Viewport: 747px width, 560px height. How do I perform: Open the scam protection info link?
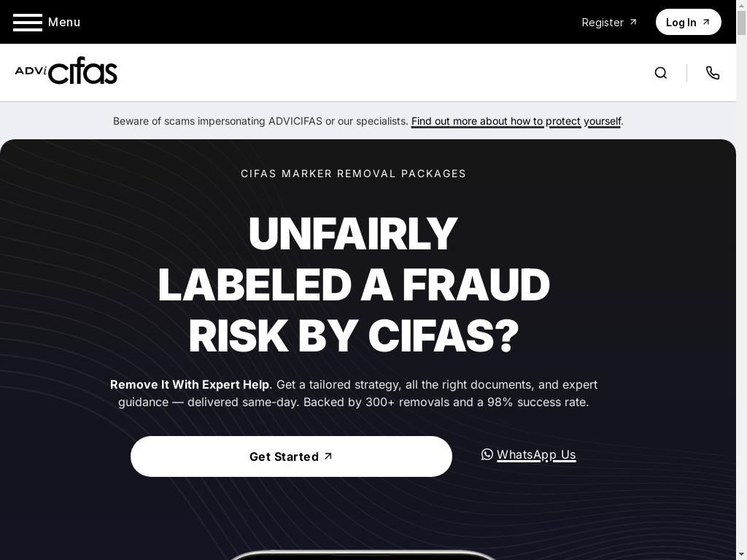516,121
